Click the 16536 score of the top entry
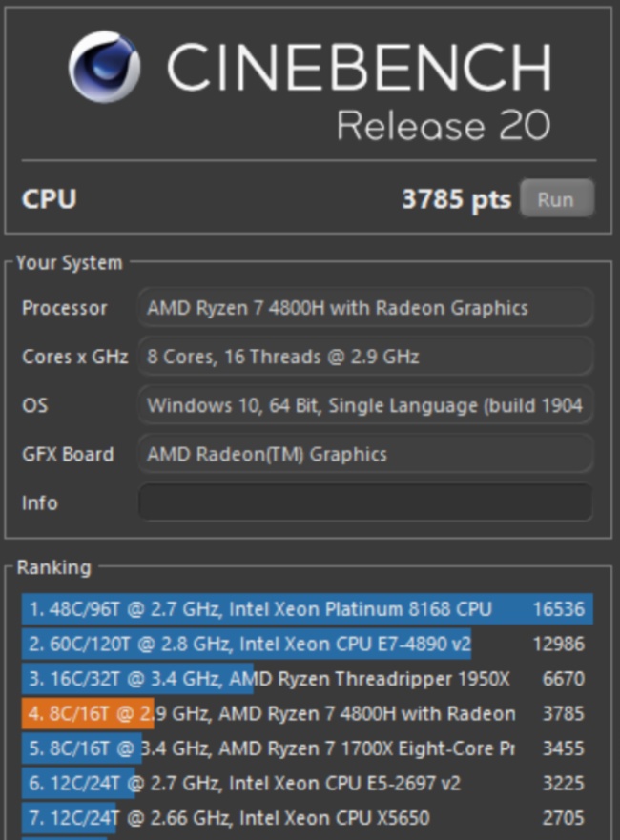 (x=558, y=609)
